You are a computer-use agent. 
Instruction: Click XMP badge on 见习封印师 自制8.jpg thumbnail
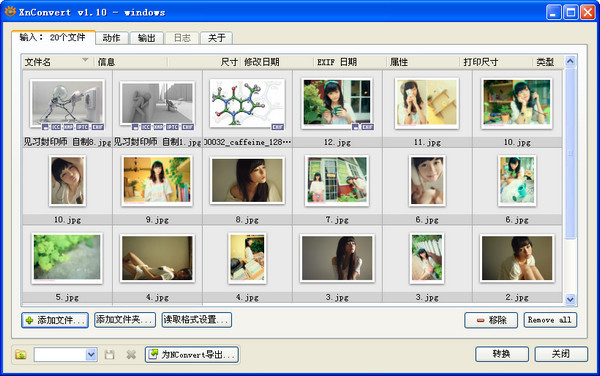68,127
